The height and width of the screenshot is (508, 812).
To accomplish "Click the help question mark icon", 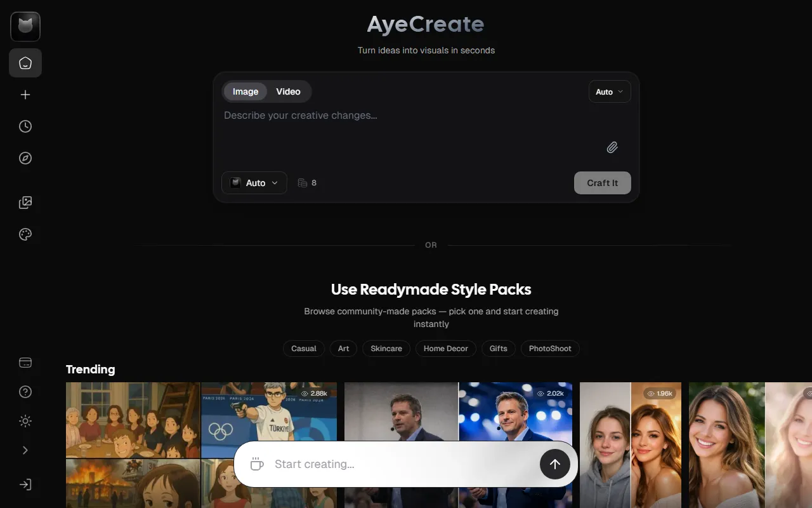I will (25, 392).
